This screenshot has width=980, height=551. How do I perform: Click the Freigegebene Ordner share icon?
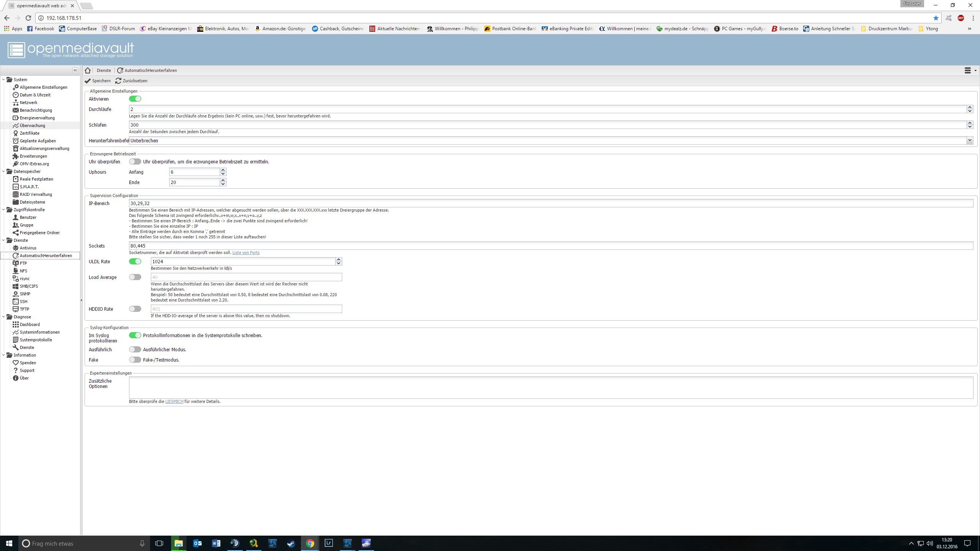click(x=16, y=233)
